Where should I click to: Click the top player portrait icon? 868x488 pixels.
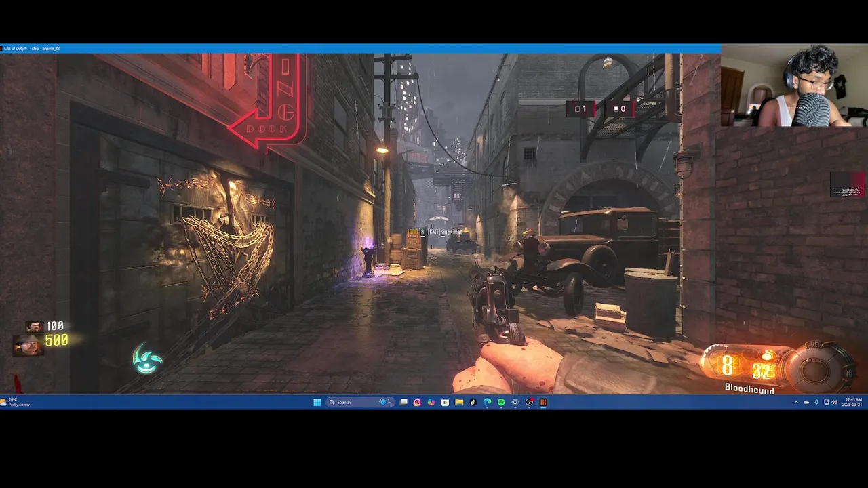pyautogui.click(x=34, y=327)
